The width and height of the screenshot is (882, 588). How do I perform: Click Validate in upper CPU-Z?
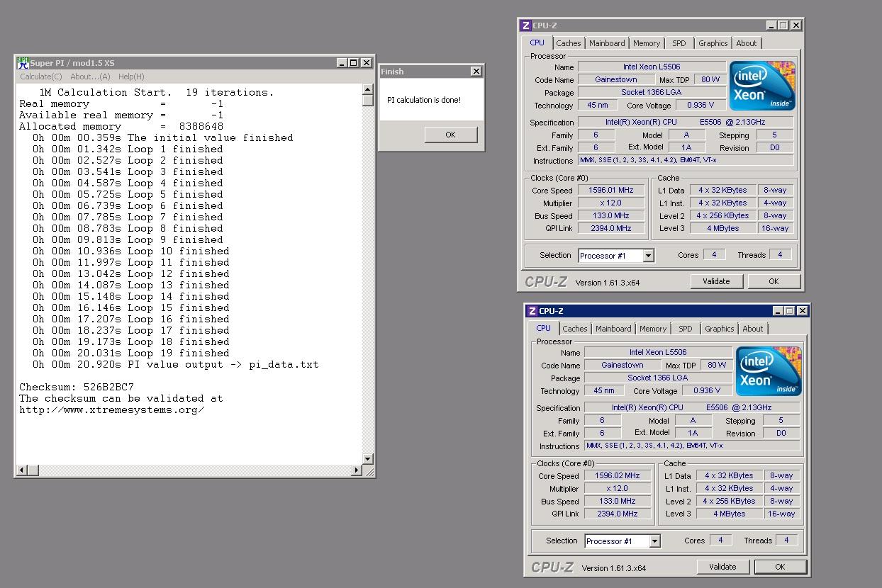tap(716, 281)
